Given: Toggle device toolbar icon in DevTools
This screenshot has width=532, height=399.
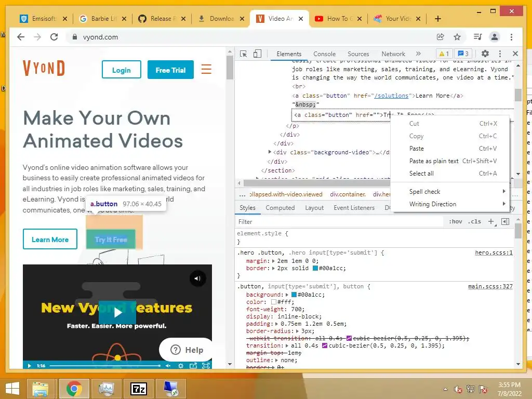Looking at the screenshot, I should coord(258,54).
